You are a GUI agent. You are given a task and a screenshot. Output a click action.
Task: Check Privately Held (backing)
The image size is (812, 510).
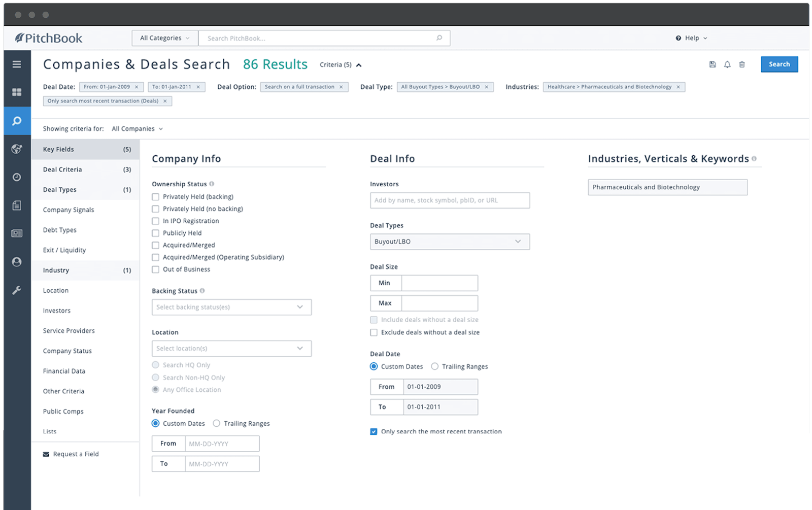click(x=155, y=197)
